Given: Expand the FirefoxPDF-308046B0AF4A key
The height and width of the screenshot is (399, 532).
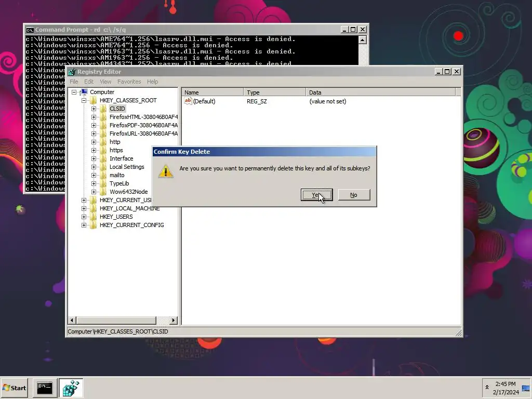Looking at the screenshot, I should (94, 125).
